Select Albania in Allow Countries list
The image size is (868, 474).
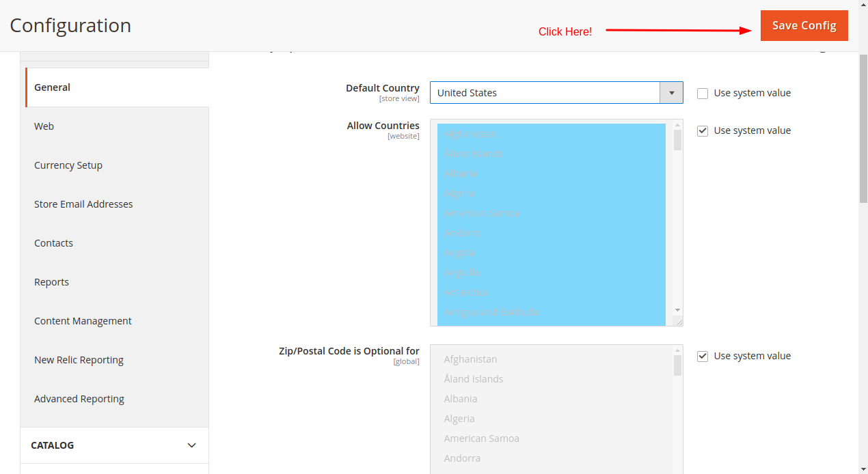tap(552, 173)
